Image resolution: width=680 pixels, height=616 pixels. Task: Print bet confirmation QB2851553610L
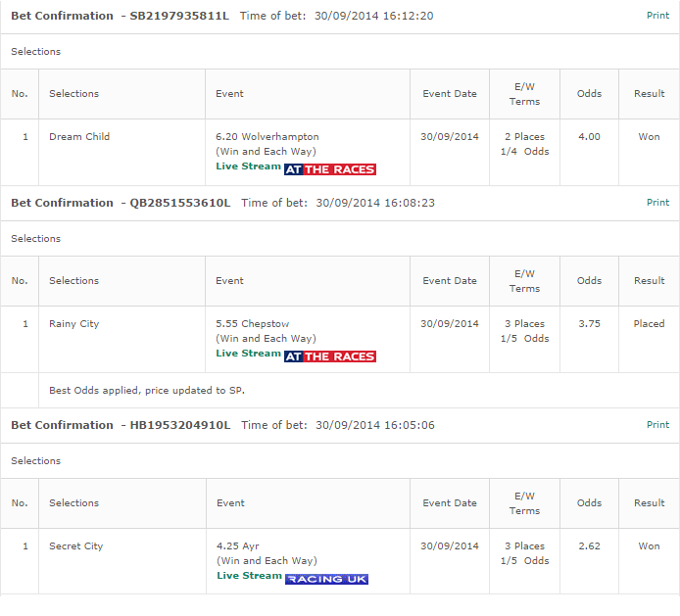click(x=657, y=203)
